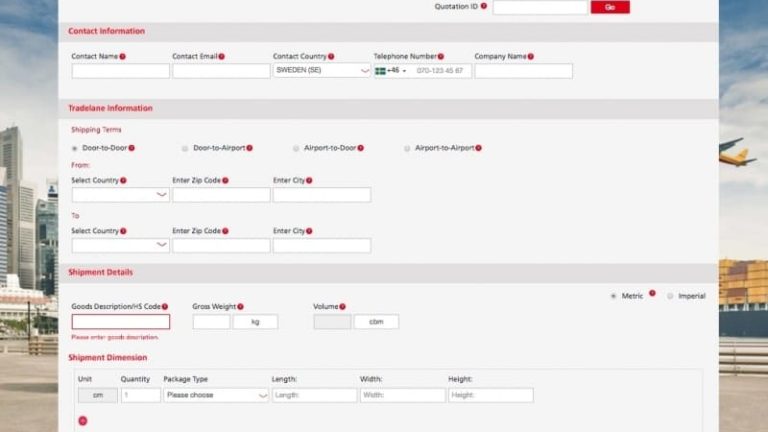Image resolution: width=768 pixels, height=432 pixels.
Task: Click the Goods Description/HS Code input field
Action: coord(120,322)
